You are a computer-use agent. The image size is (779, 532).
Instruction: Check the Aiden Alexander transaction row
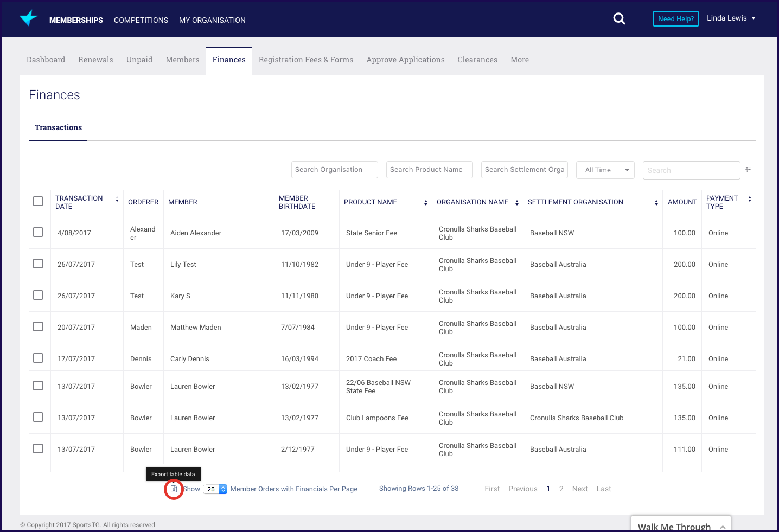(x=38, y=232)
